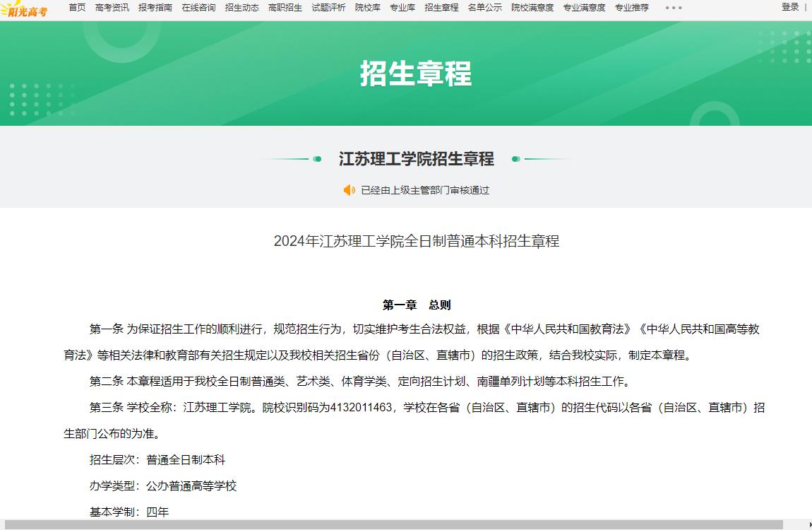Open 报考指南 in navigation bar
Viewport: 812px width, 530px height.
point(155,8)
